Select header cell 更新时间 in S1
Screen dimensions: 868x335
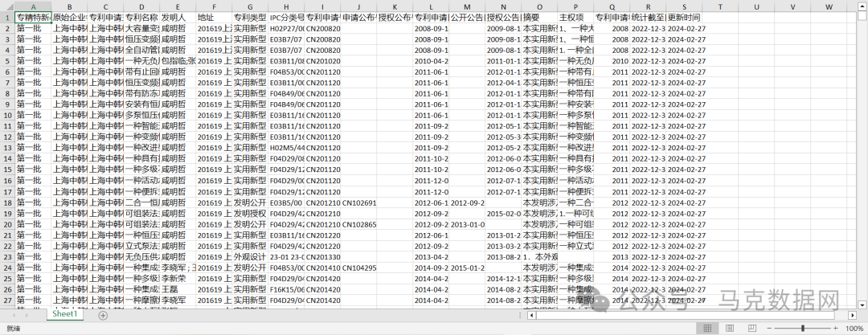point(684,17)
